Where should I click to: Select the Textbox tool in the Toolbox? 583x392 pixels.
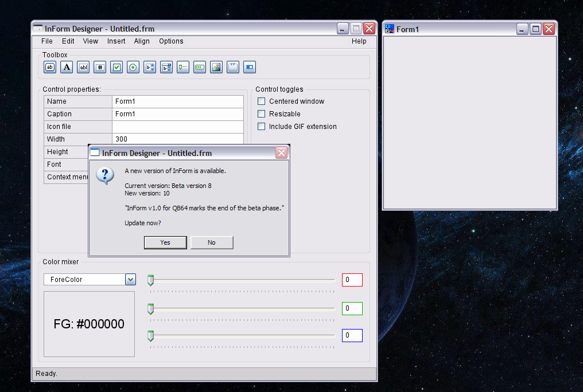83,67
